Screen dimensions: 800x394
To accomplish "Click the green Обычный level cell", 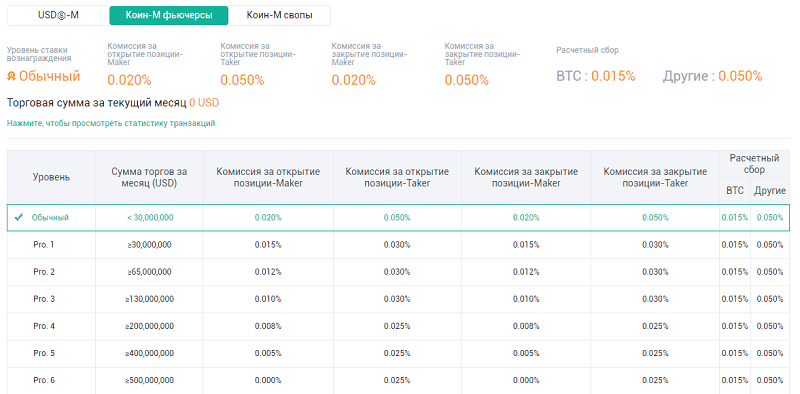I will click(x=50, y=217).
